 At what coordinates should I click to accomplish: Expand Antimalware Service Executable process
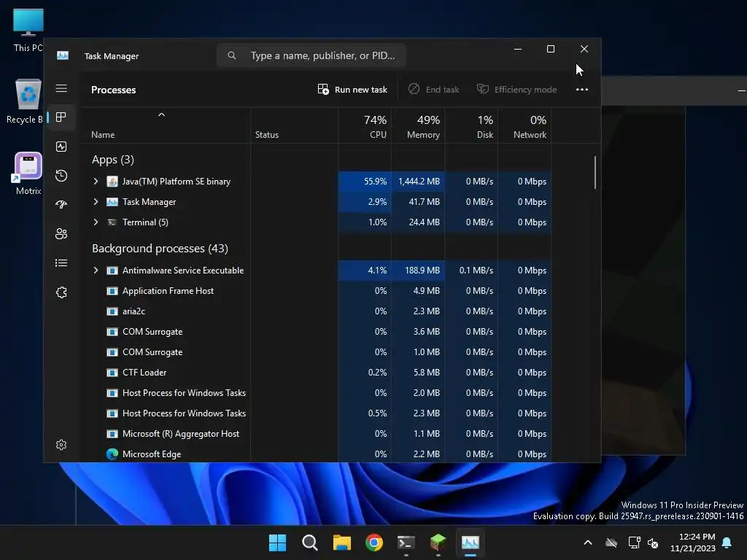click(96, 271)
